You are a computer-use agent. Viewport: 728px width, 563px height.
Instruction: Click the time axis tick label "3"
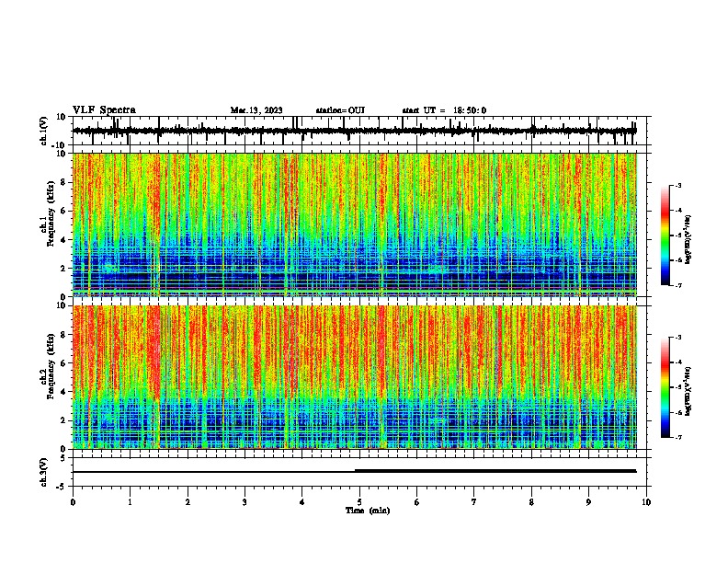[x=245, y=502]
